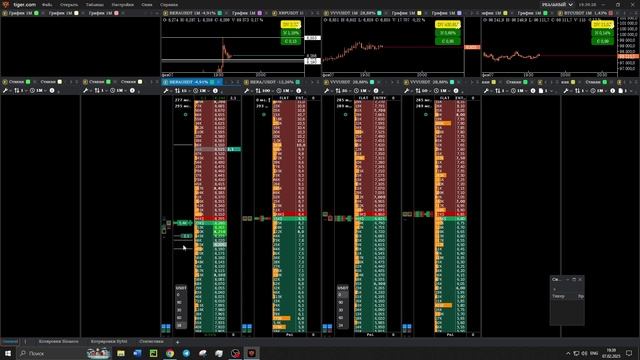This screenshot has height=360, width=640.
Task: Click info icon in second VVVUSDT order book
Action: 456,91
